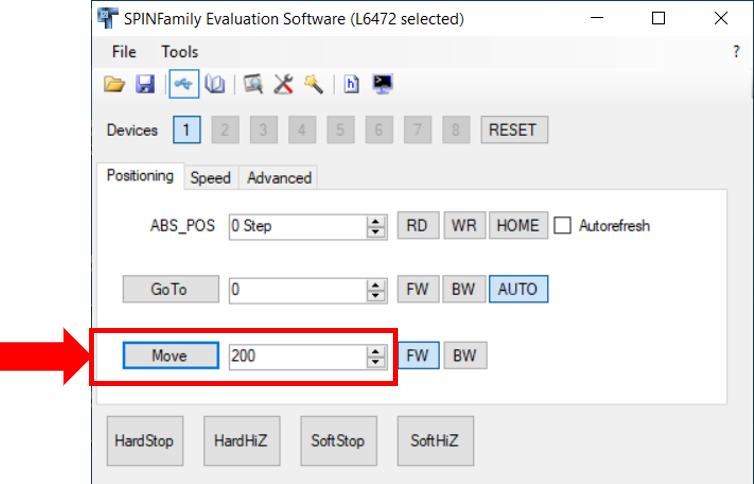Screen dimensions: 754x484
Task: Save configuration with the floppy disk icon
Action: pos(145,84)
